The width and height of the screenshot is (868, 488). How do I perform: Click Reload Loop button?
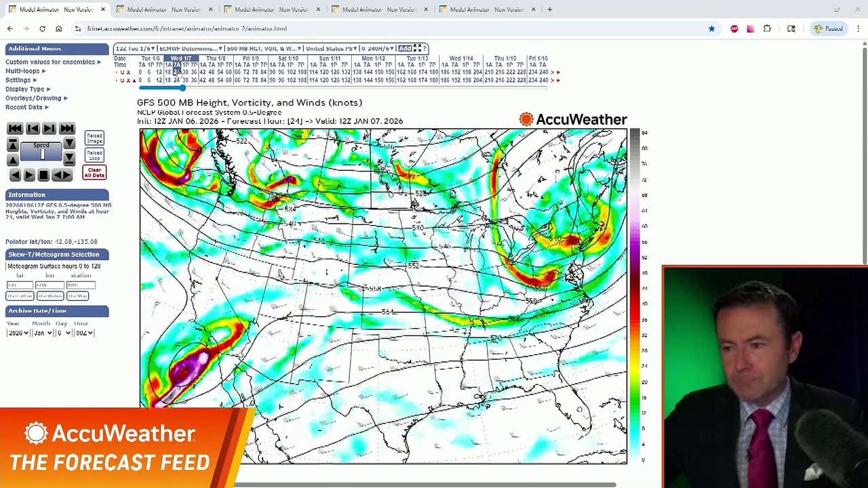[x=94, y=155]
